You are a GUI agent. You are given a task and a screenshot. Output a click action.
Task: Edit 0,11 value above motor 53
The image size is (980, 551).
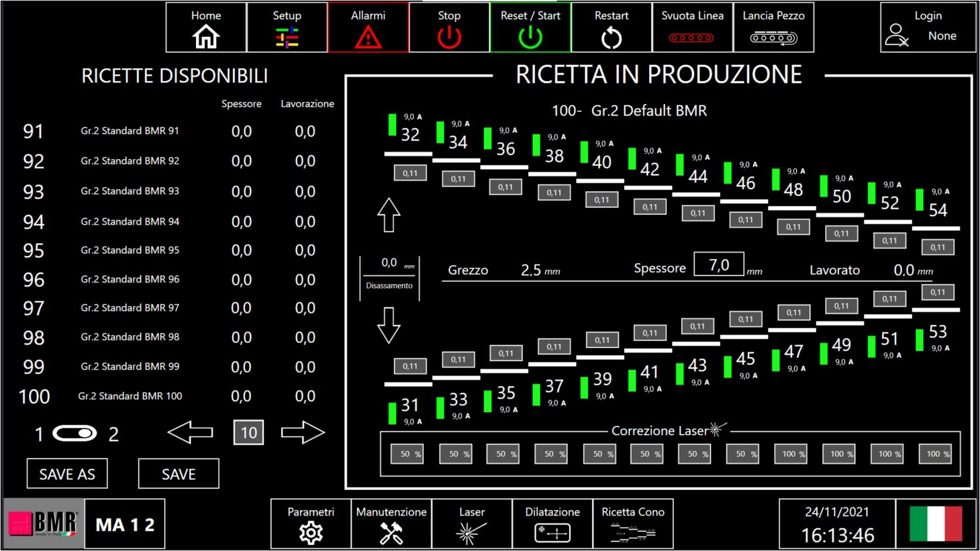click(x=938, y=292)
